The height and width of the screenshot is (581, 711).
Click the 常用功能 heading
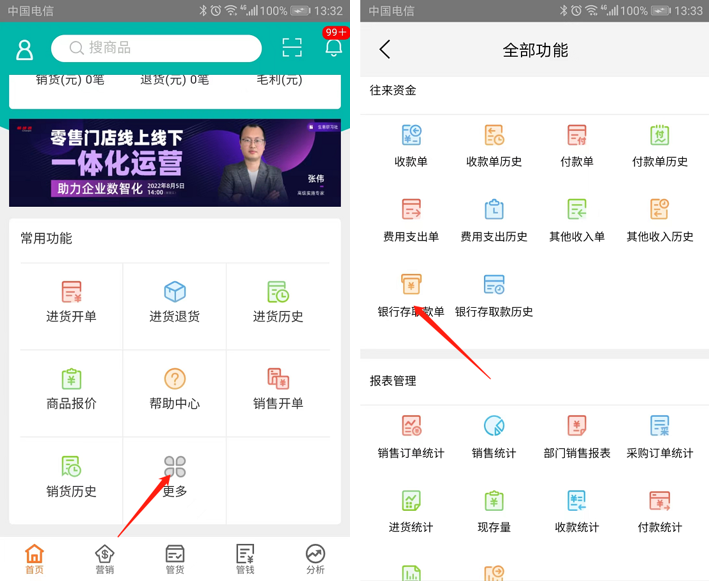[x=46, y=238]
